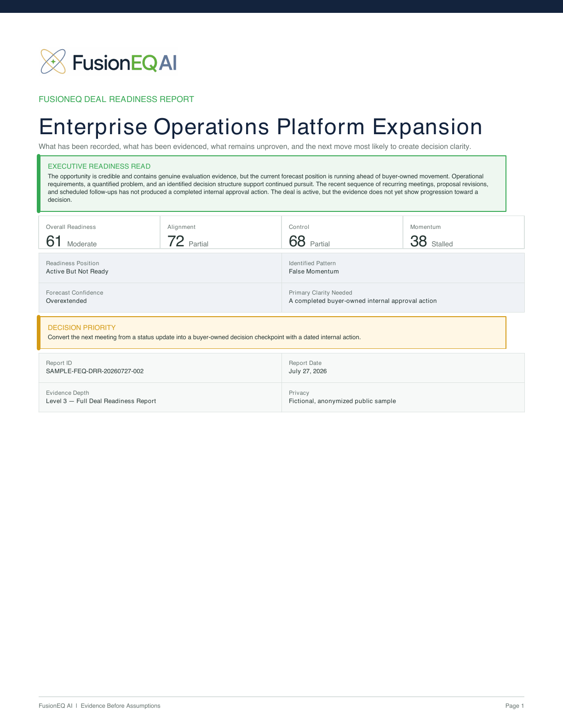The height and width of the screenshot is (728, 563).
Task: Click the 'Alignment' label
Action: coord(181,227)
